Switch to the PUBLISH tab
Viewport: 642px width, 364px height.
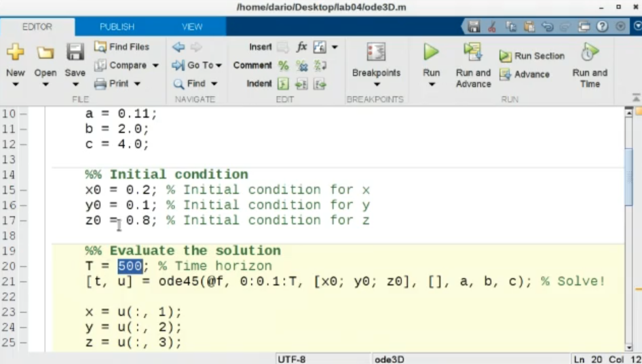[117, 27]
